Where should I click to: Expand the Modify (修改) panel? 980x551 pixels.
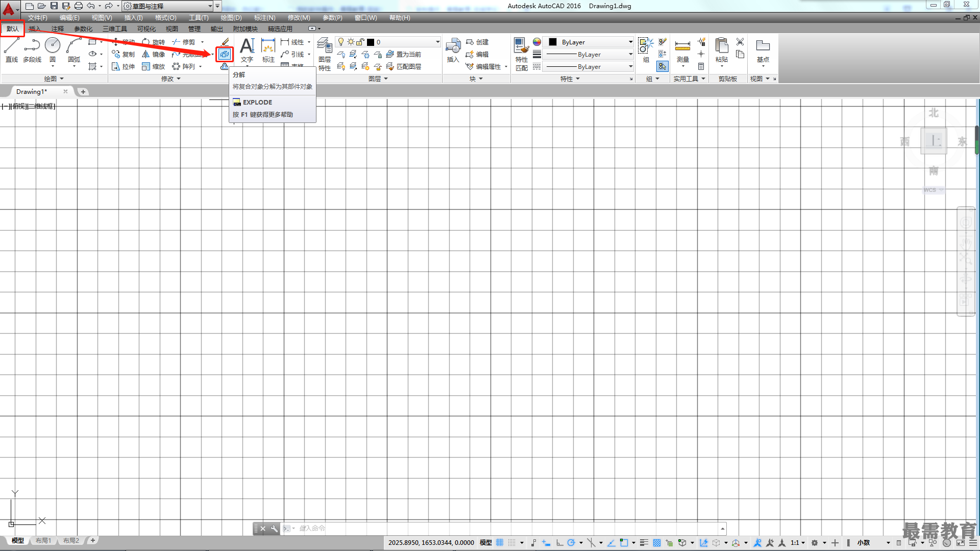point(170,79)
